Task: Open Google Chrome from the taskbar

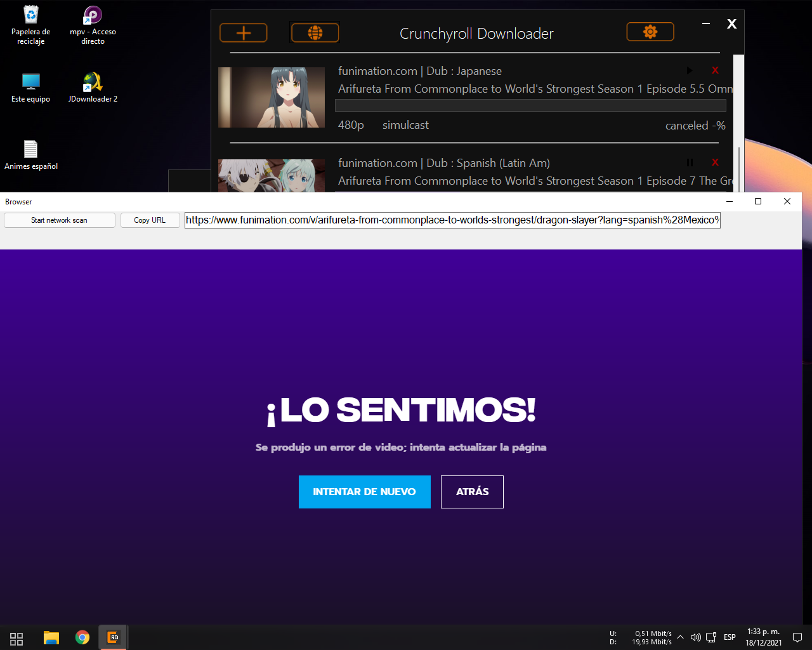Action: (82, 638)
